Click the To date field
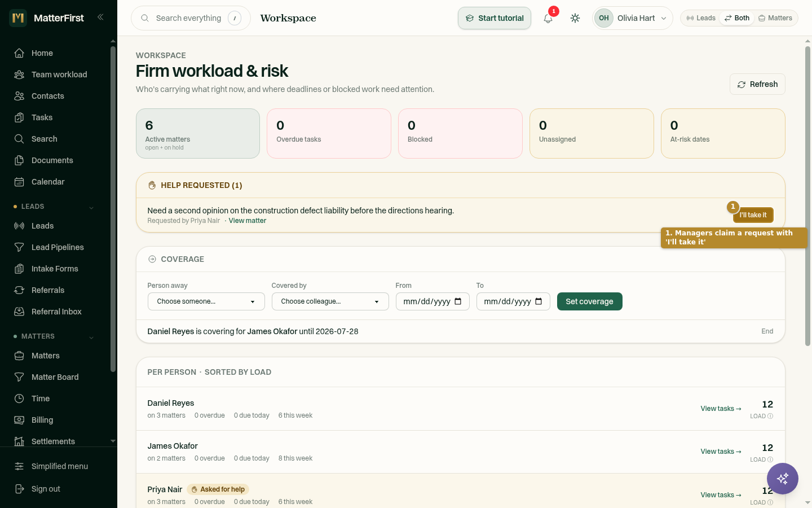 [x=513, y=301]
